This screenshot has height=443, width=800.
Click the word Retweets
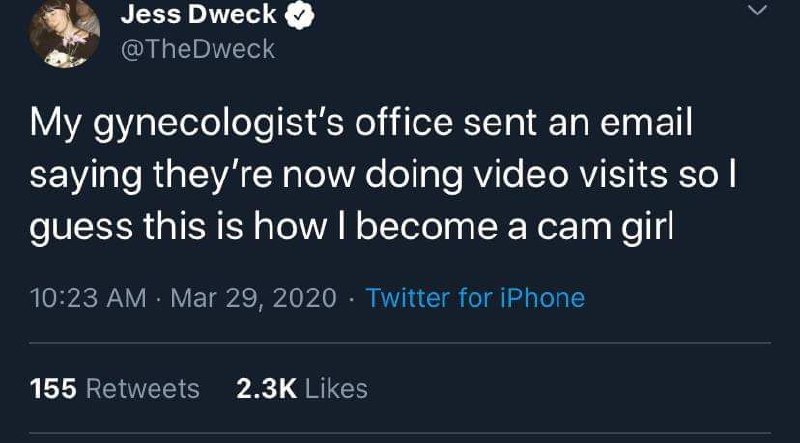[x=143, y=389]
